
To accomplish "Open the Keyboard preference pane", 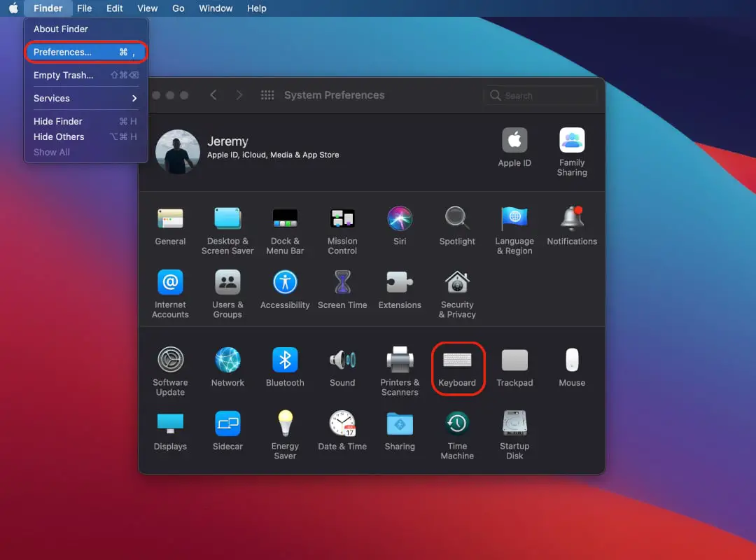I will coord(457,369).
